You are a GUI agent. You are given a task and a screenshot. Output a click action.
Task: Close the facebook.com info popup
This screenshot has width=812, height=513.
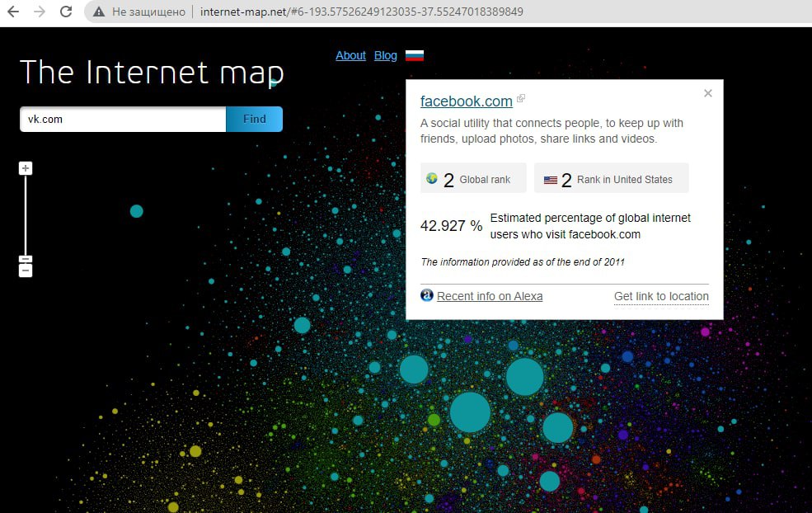pos(708,93)
